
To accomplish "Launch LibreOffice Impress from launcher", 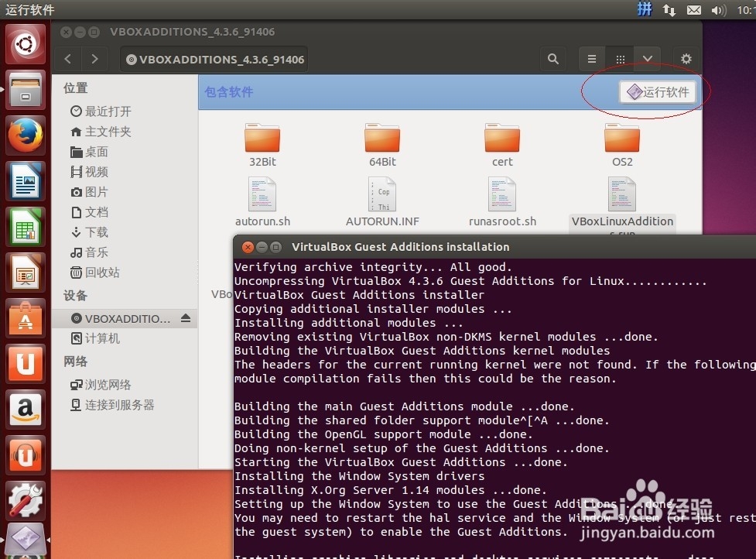I will (26, 273).
